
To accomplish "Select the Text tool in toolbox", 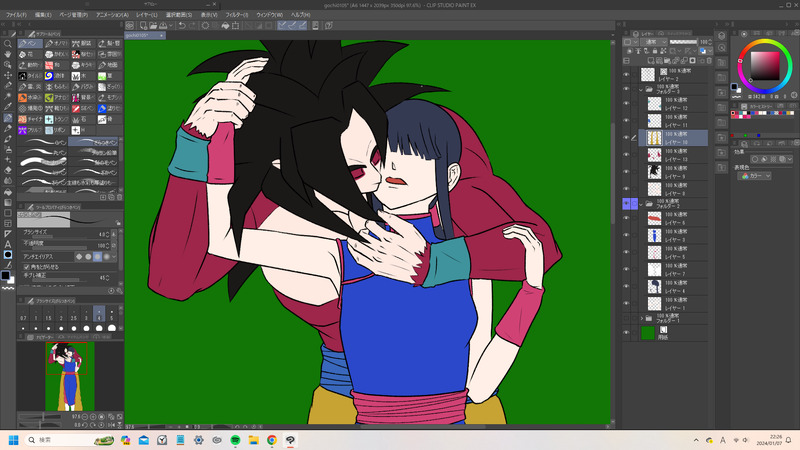I will point(8,243).
